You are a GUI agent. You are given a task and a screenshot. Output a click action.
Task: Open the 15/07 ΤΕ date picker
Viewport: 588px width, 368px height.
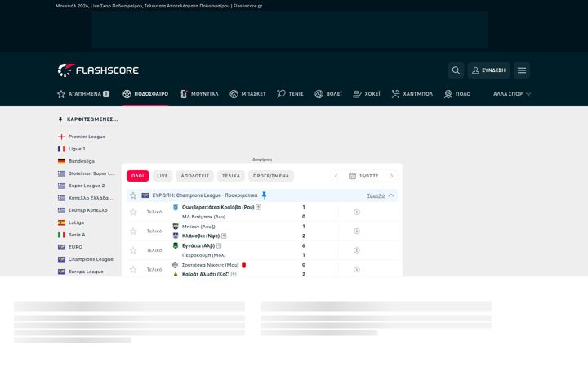click(363, 176)
